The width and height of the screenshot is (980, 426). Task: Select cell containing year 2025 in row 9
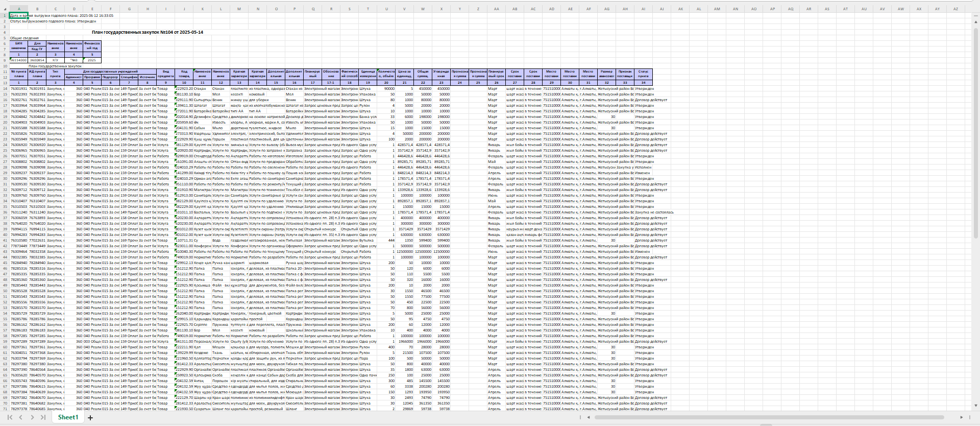[92, 60]
